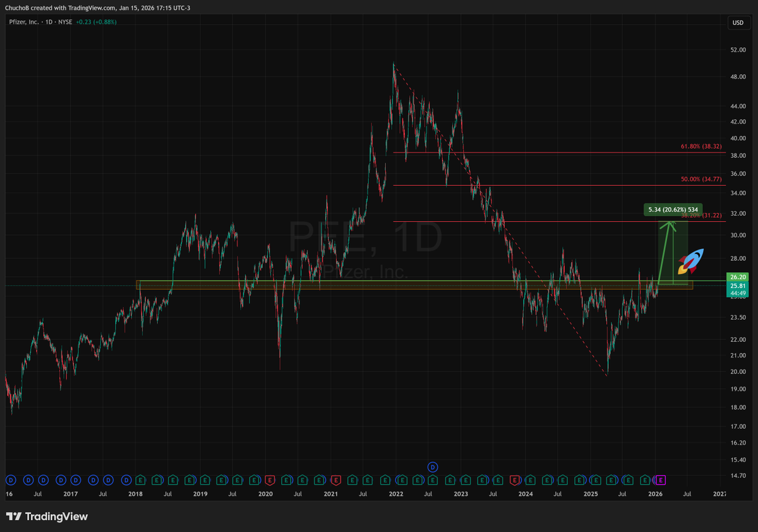Image resolution: width=758 pixels, height=532 pixels.
Task: Click the 30.00 price scale value
Action: click(738, 235)
